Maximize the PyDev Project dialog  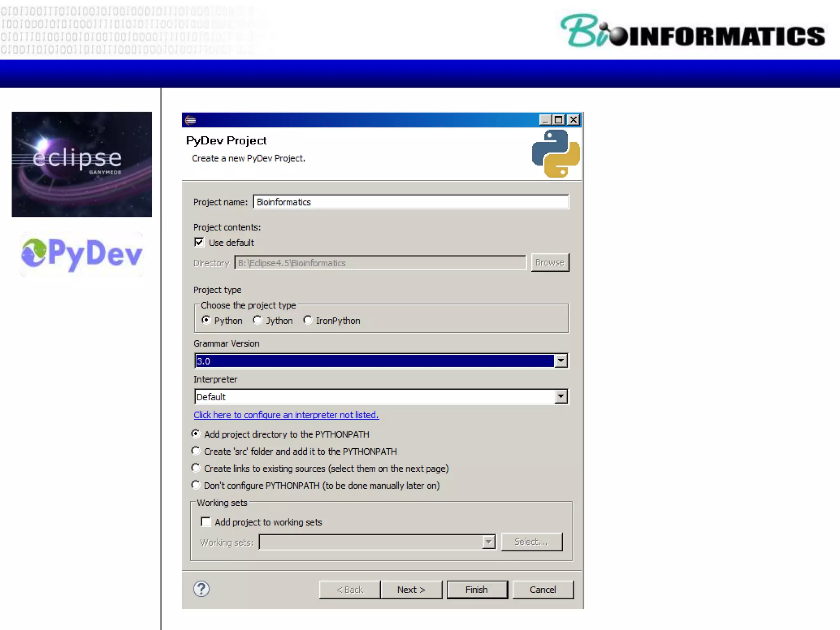coord(559,120)
